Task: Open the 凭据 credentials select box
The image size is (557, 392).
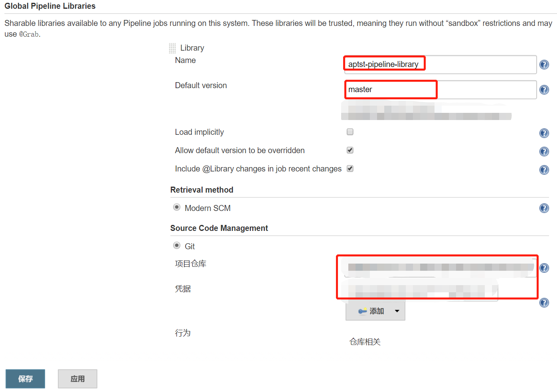Action: (422, 292)
